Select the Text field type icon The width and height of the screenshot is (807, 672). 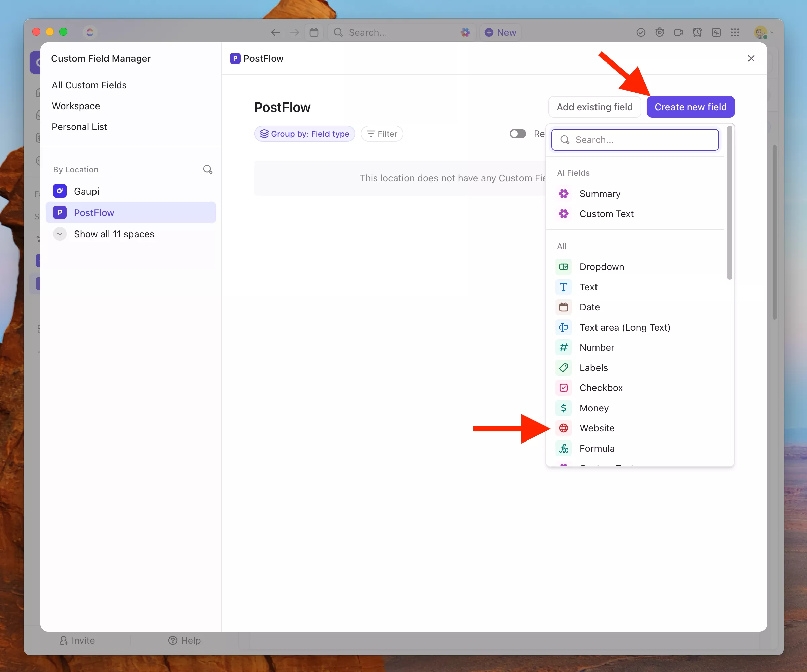(x=563, y=287)
